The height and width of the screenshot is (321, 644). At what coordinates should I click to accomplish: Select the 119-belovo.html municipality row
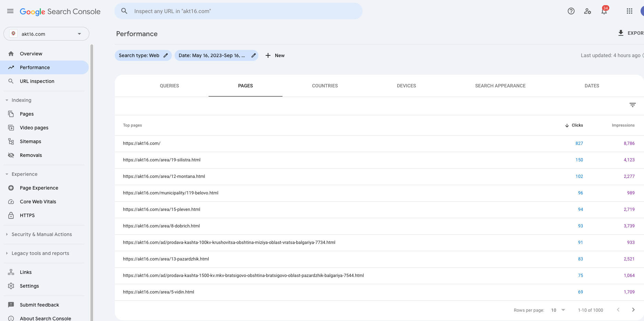[379, 193]
